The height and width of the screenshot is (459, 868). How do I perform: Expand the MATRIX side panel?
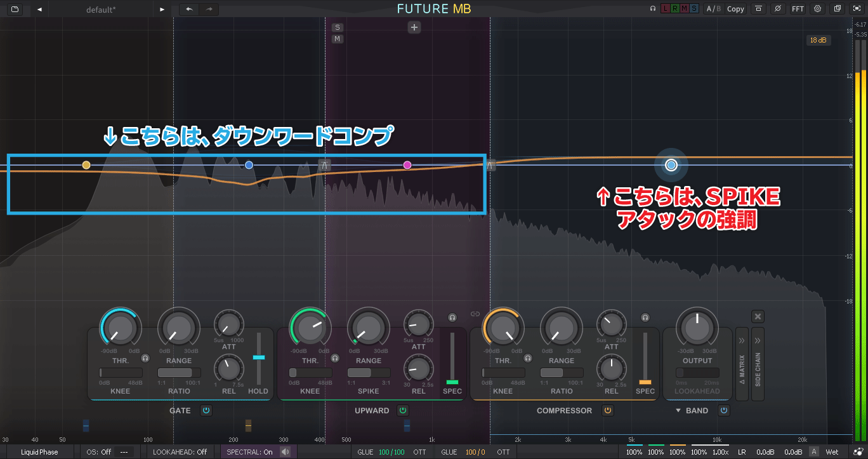click(x=741, y=364)
